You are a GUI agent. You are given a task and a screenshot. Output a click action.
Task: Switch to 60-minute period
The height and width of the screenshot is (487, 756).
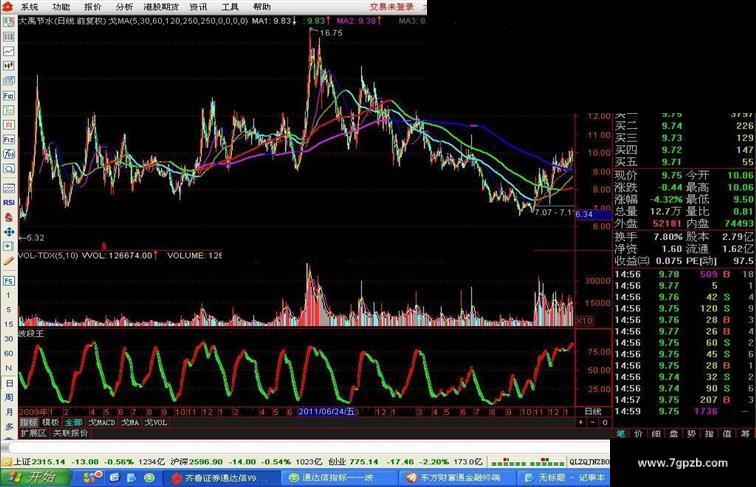pyautogui.click(x=9, y=353)
